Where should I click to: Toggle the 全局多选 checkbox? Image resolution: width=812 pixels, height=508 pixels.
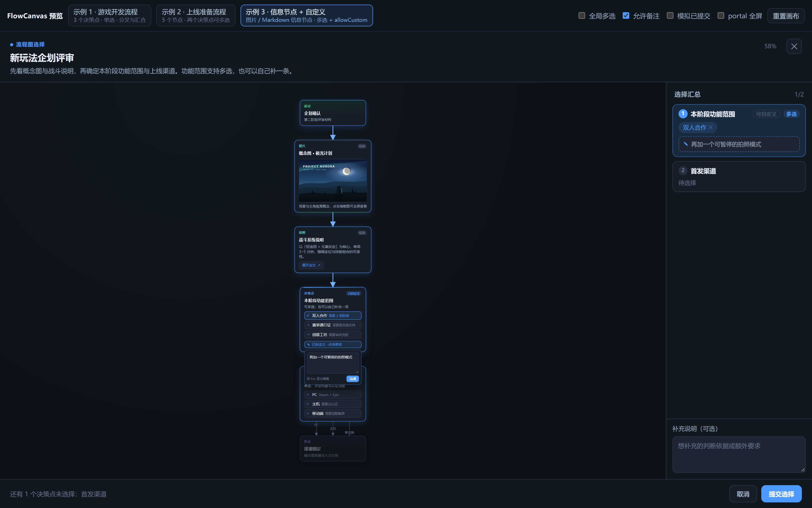coord(582,15)
